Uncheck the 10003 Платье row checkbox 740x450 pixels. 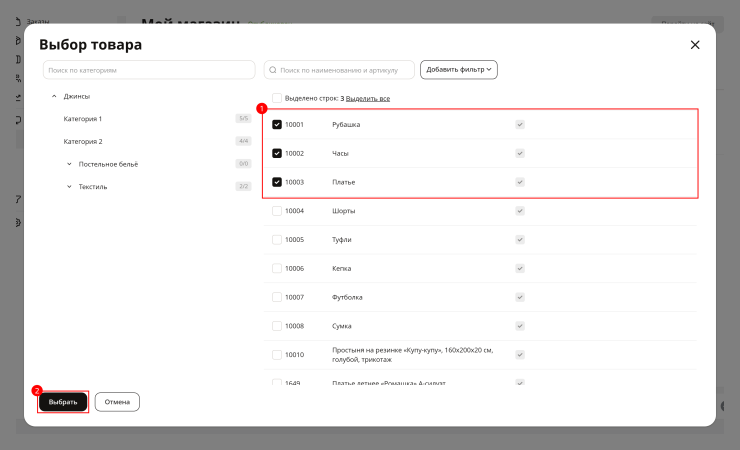(277, 182)
